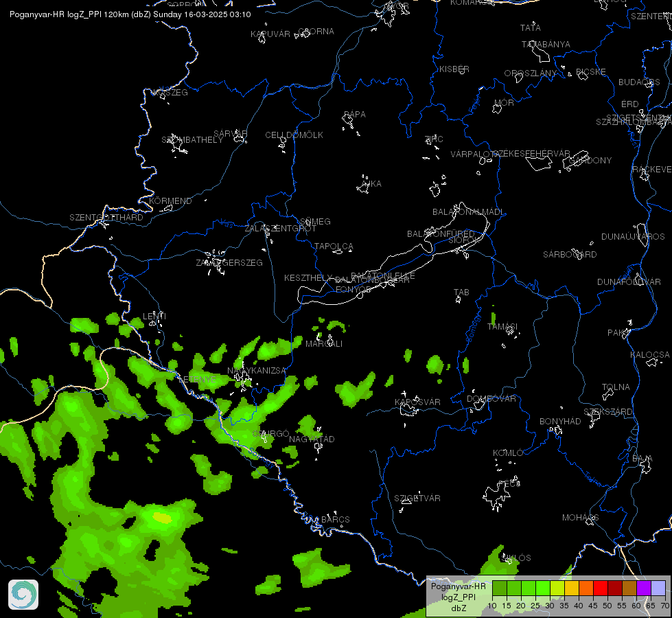Click the BARCS town label

click(x=336, y=520)
